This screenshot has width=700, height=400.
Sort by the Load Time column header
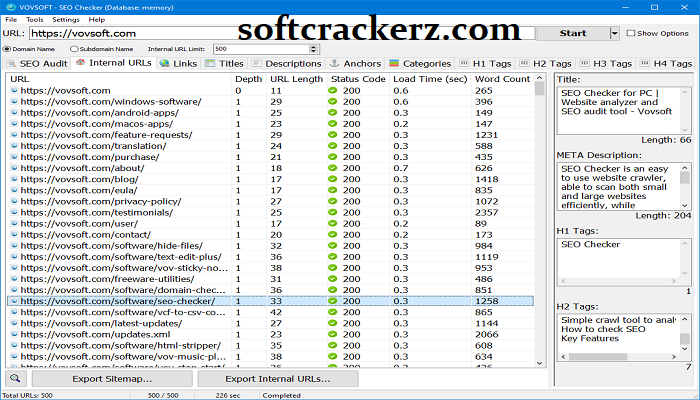click(430, 79)
